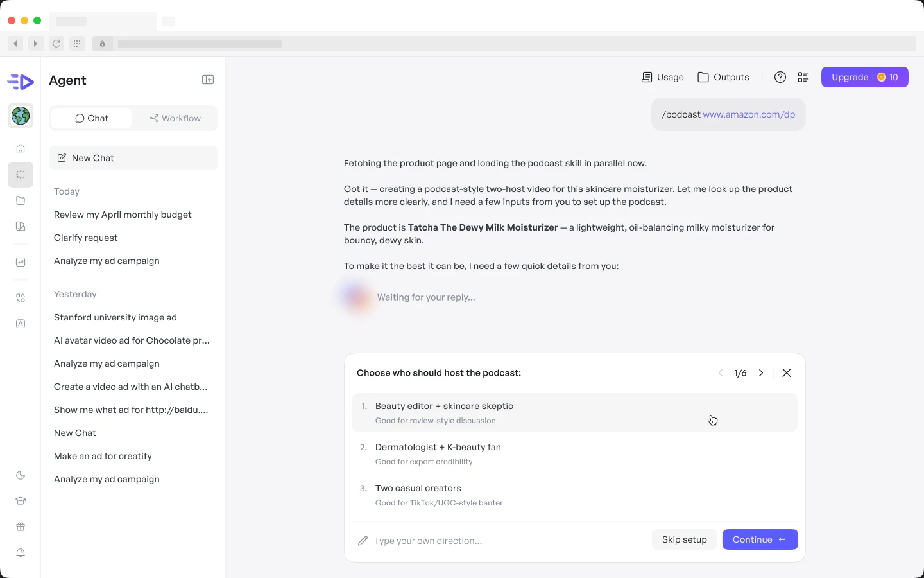The height and width of the screenshot is (578, 924).
Task: Click the browser back arrow
Action: click(15, 44)
